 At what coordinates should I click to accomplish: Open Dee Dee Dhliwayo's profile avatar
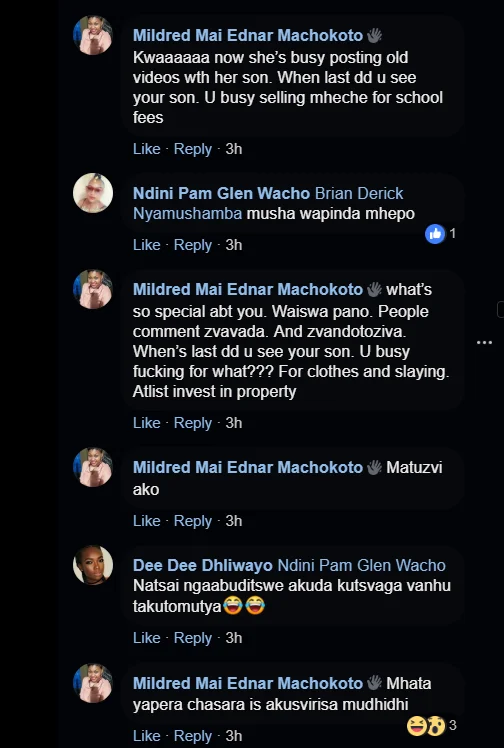pos(93,565)
